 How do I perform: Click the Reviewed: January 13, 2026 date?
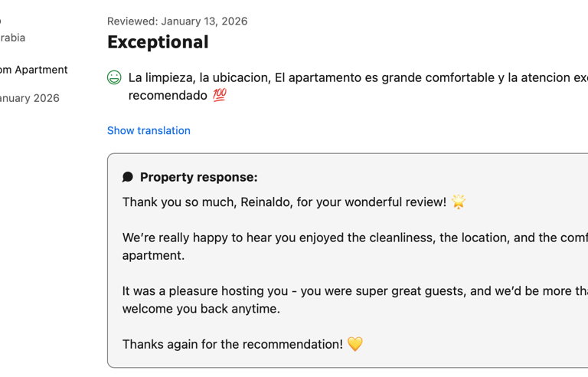[177, 21]
